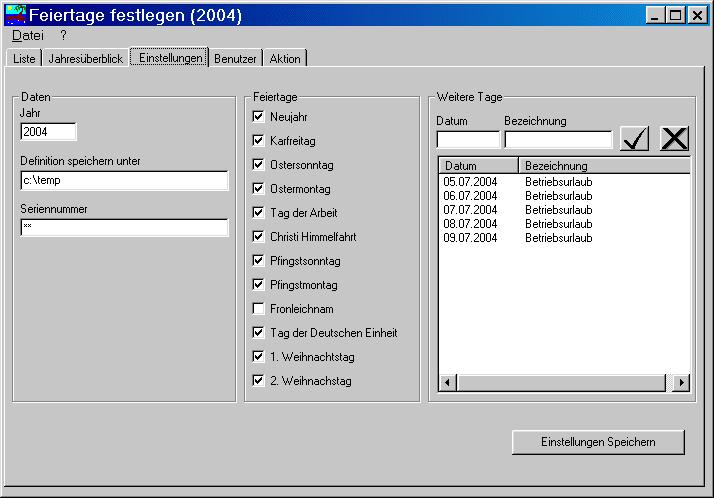714x498 pixels.
Task: Toggle the 2. Weihnachstag checkbox
Action: click(258, 381)
